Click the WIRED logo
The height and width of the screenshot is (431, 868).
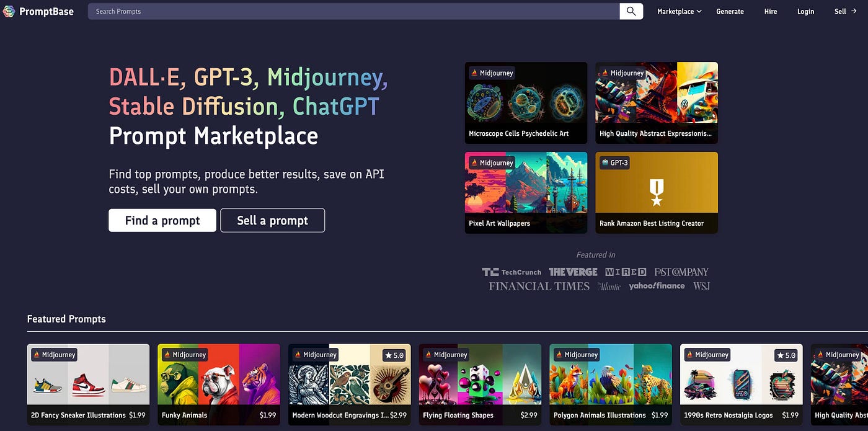click(626, 272)
